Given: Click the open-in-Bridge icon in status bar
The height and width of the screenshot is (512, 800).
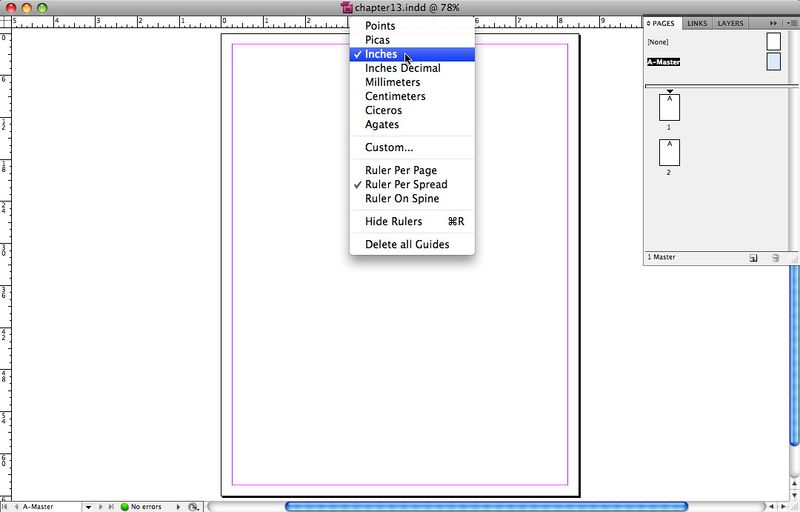Looking at the screenshot, I should pos(193,507).
